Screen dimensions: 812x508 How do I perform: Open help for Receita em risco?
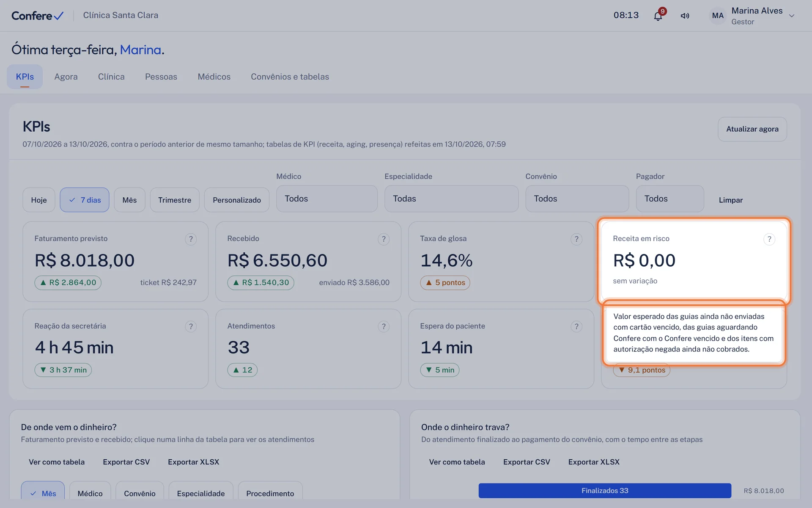769,239
